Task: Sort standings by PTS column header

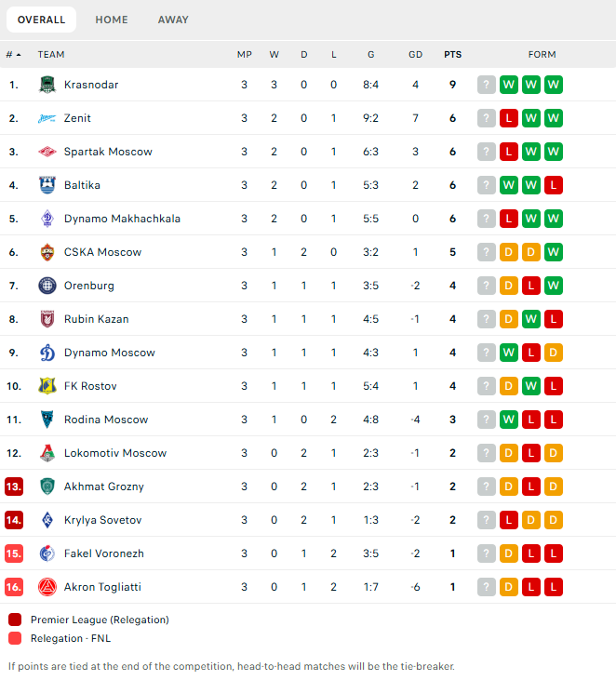Action: (x=452, y=55)
